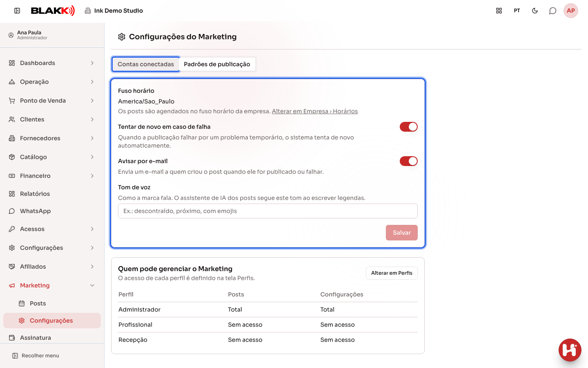Click the Marketing megaphone icon
The width and height of the screenshot is (588, 368).
point(12,285)
